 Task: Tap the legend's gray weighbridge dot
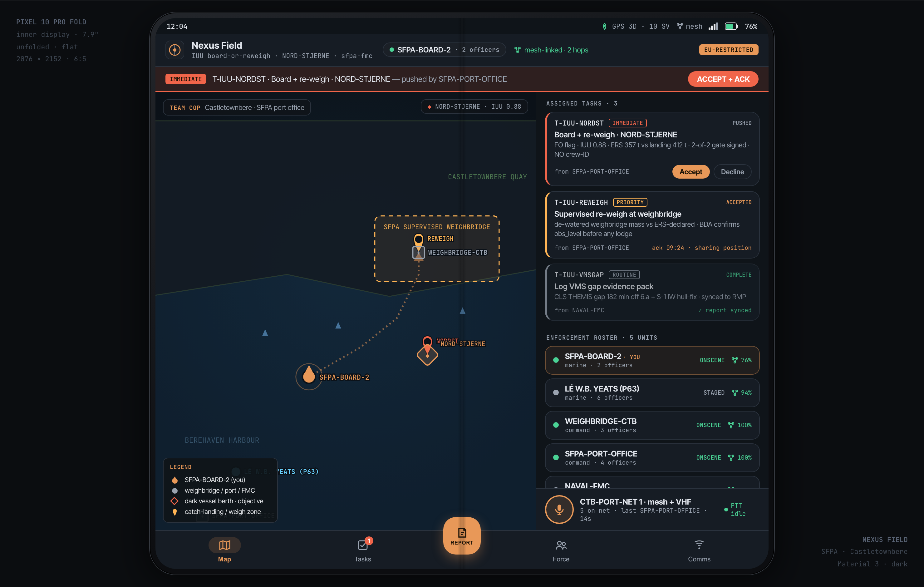click(174, 491)
